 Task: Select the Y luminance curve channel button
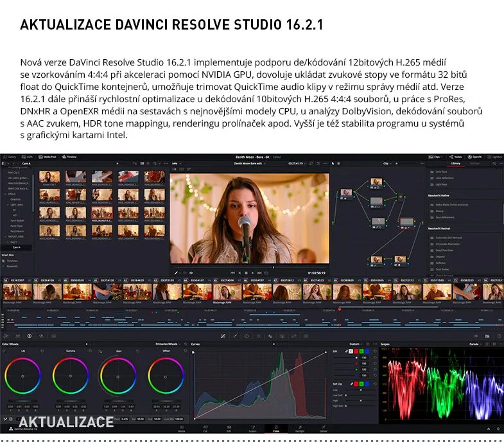click(351, 351)
